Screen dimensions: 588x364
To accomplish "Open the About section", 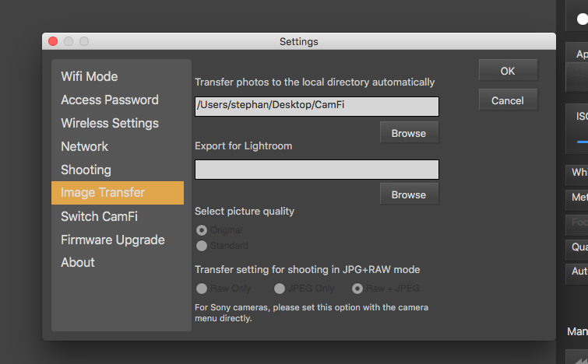I will pyautogui.click(x=78, y=262).
